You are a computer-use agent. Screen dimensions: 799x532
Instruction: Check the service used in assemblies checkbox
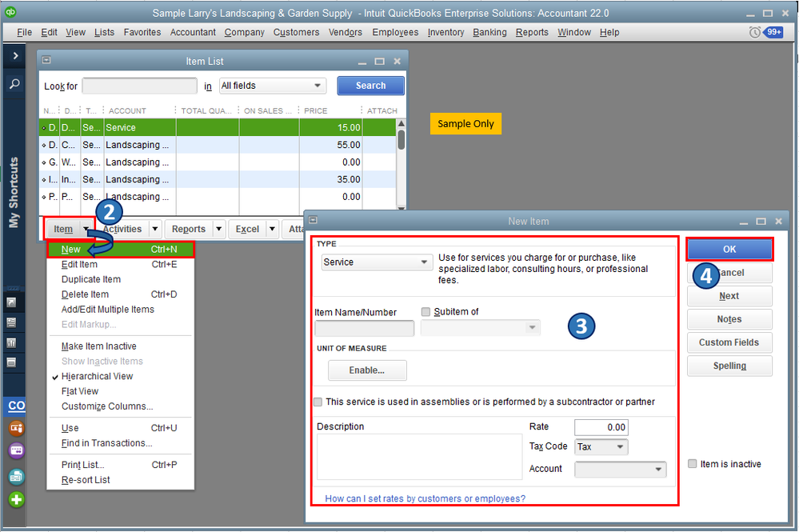tap(318, 402)
